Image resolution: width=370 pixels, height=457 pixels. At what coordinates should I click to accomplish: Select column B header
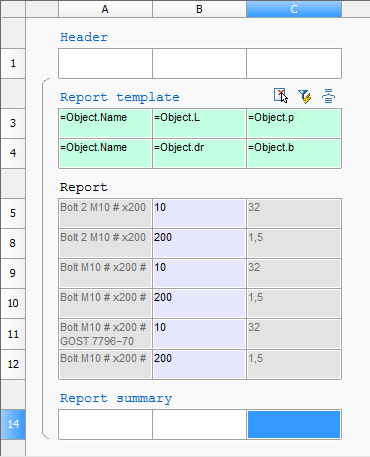click(199, 9)
